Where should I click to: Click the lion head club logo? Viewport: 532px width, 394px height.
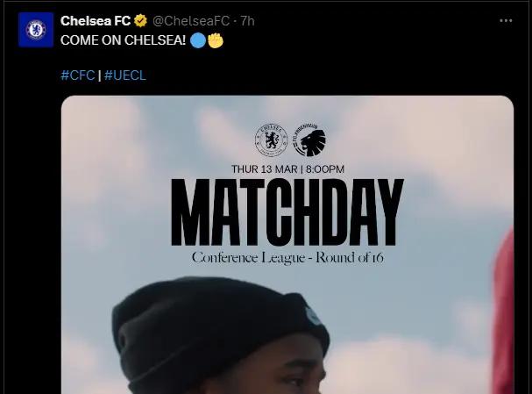[309, 140]
